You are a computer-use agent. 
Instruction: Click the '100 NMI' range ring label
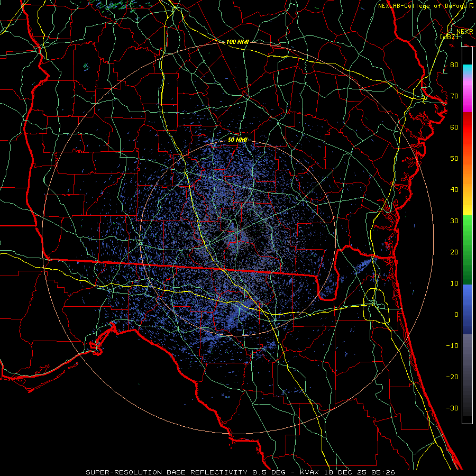click(x=237, y=42)
